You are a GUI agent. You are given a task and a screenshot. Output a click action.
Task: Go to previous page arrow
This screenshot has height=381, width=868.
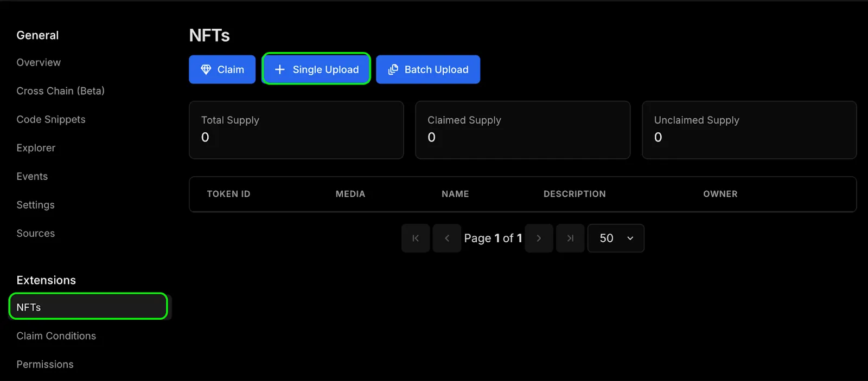447,238
